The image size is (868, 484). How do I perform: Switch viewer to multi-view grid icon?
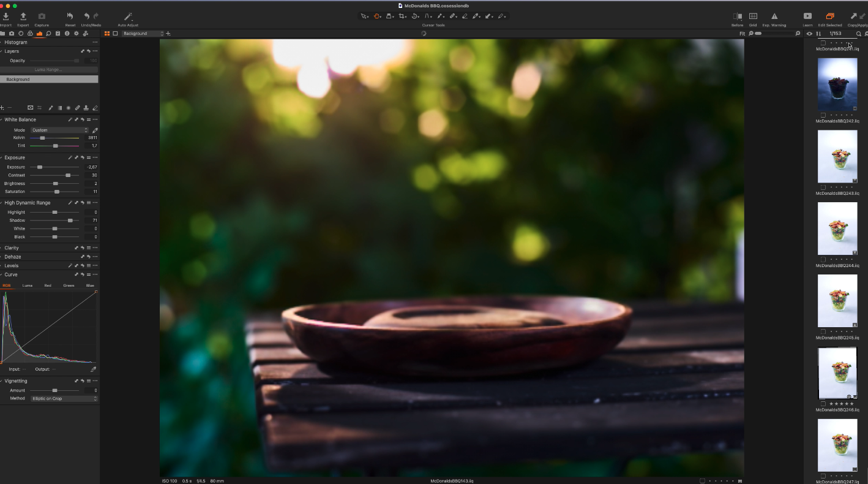coord(107,34)
